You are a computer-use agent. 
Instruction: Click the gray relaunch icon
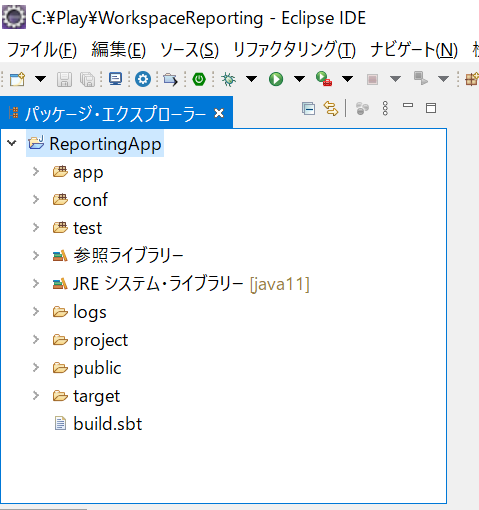click(x=420, y=79)
